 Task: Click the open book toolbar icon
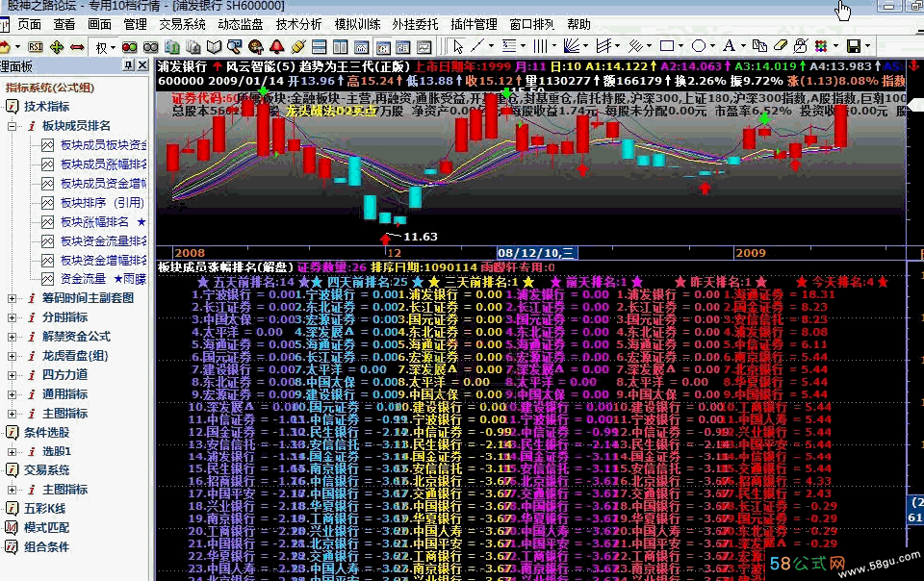tap(214, 46)
